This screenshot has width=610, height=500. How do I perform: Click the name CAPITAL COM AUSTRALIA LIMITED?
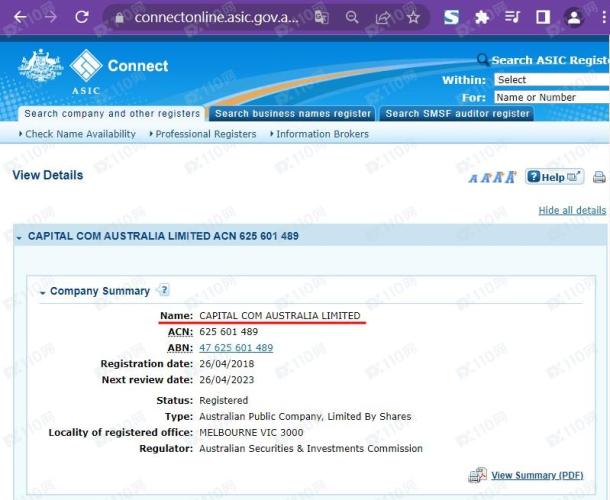coord(280,316)
